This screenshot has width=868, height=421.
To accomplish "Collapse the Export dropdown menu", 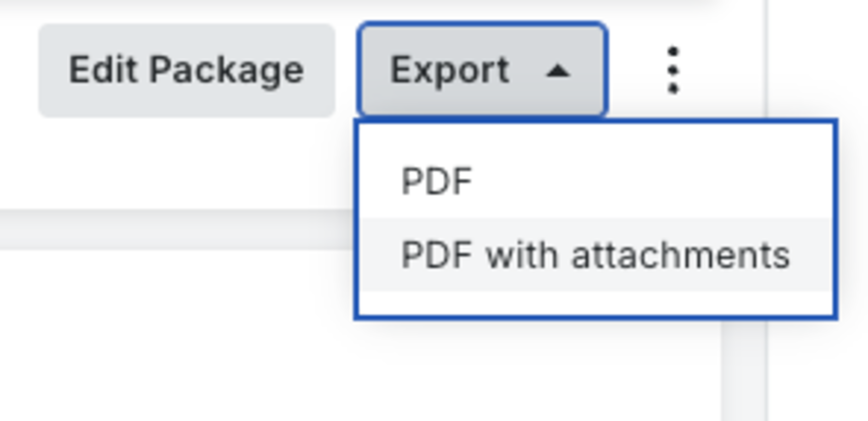I will [x=482, y=70].
